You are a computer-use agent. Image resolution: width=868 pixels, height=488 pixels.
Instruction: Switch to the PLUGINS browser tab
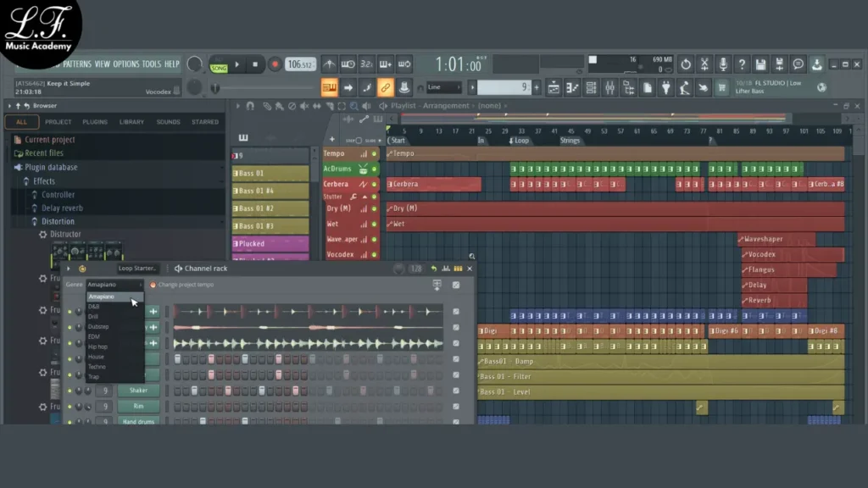pyautogui.click(x=97, y=121)
